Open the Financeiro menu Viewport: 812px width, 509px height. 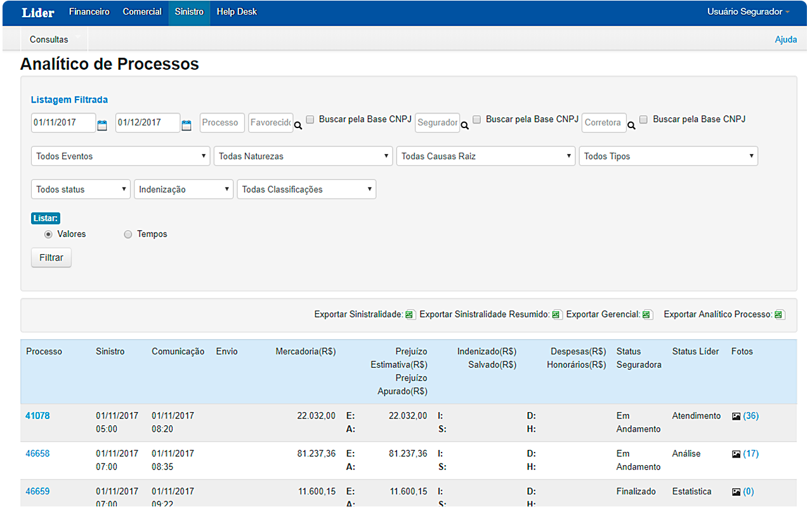click(x=89, y=12)
